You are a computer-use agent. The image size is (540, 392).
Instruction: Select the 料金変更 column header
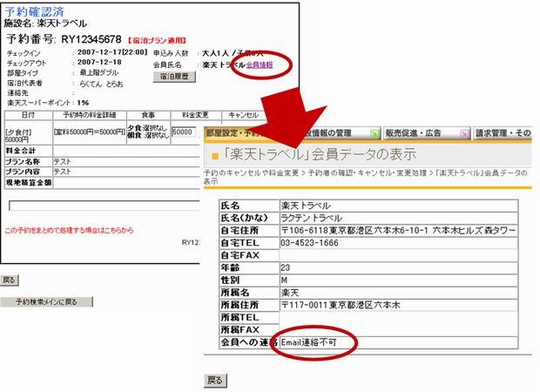(195, 115)
